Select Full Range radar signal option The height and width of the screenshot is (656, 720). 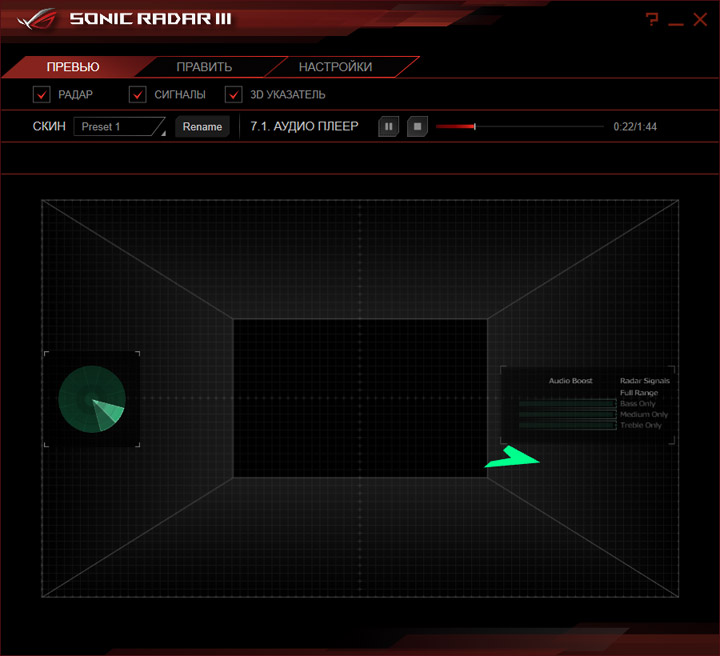point(639,392)
